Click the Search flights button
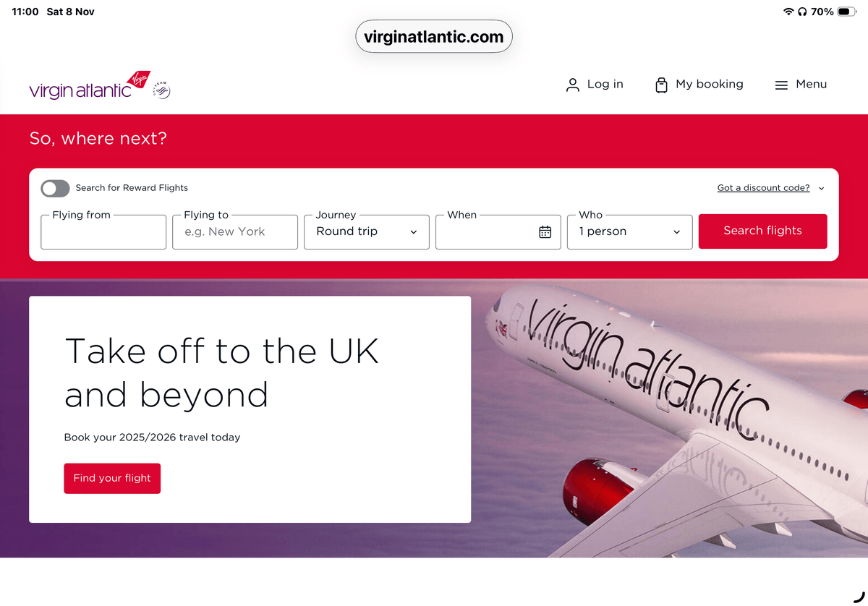The image size is (868, 606). click(x=762, y=231)
